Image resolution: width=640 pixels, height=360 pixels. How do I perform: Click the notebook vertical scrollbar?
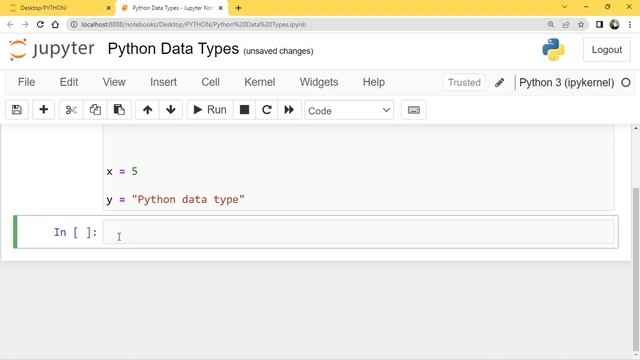pos(636,269)
